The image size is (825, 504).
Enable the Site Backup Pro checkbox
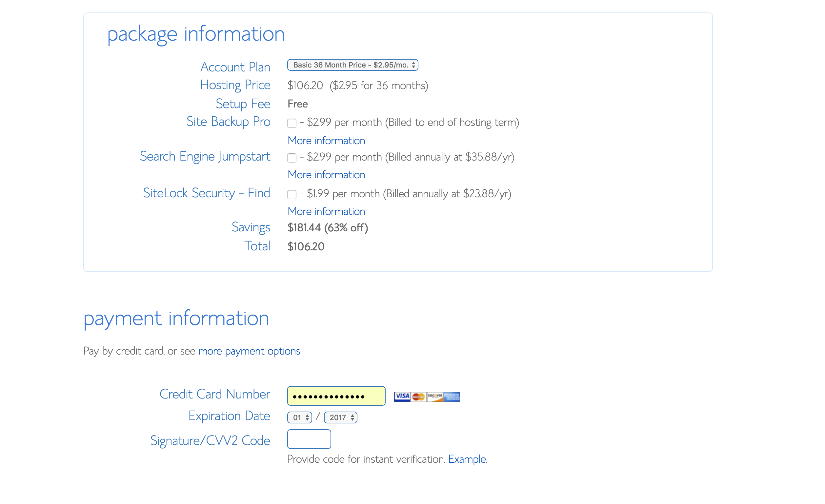coord(291,123)
